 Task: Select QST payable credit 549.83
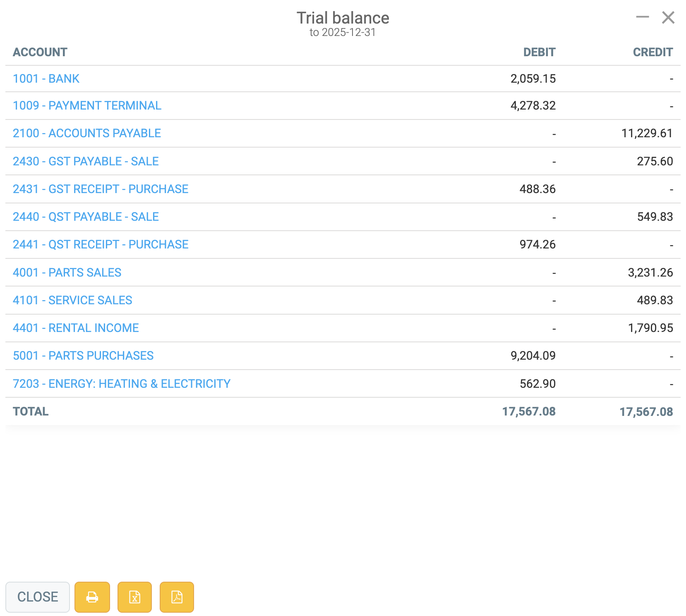655,217
